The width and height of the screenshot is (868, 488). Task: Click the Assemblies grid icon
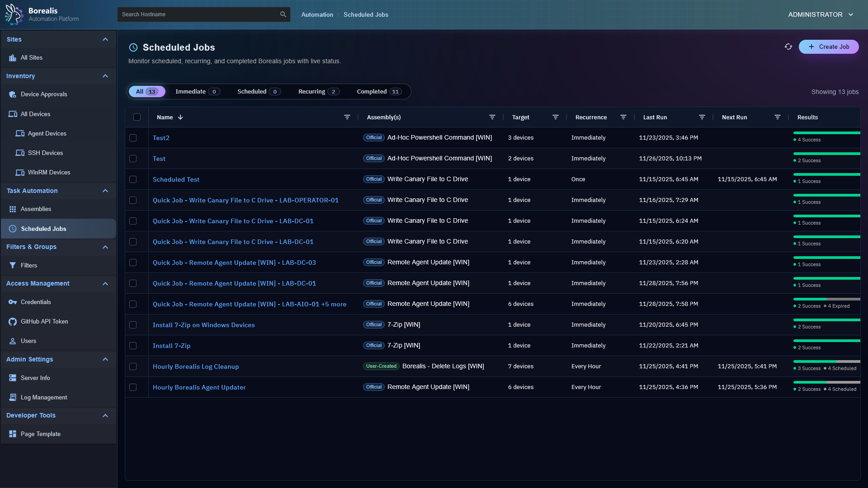(13, 209)
